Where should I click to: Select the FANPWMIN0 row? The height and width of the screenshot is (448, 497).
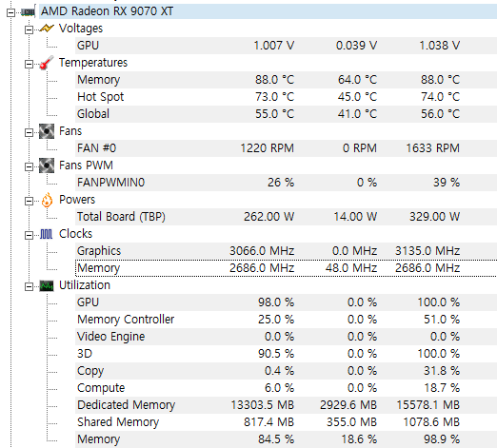286,183
